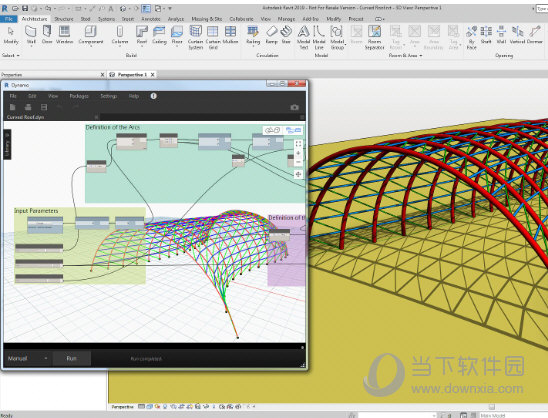This screenshot has height=418, width=548.
Task: Switch to the Structure ribbon tab
Action: click(64, 19)
